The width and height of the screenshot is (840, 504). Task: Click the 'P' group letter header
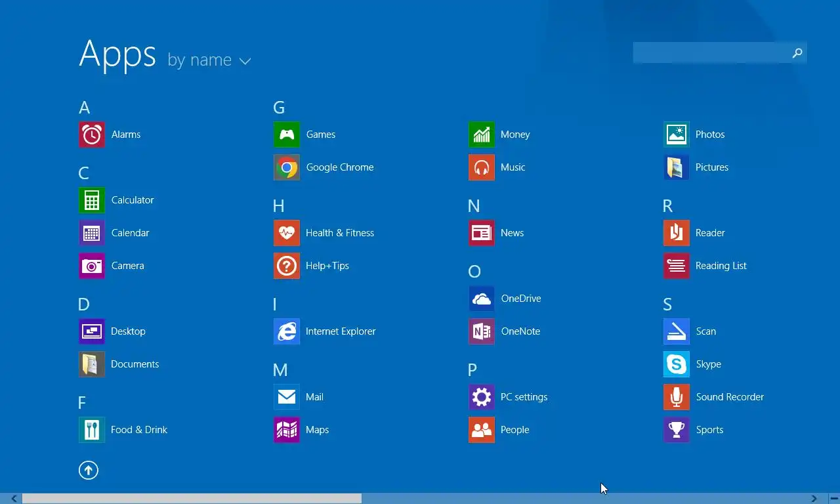pyautogui.click(x=472, y=370)
